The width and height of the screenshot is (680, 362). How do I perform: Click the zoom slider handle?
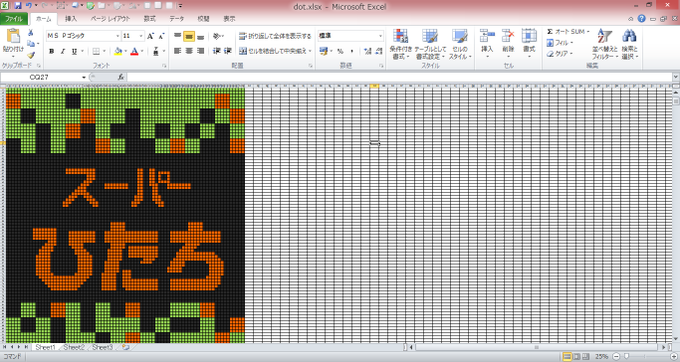(626, 356)
